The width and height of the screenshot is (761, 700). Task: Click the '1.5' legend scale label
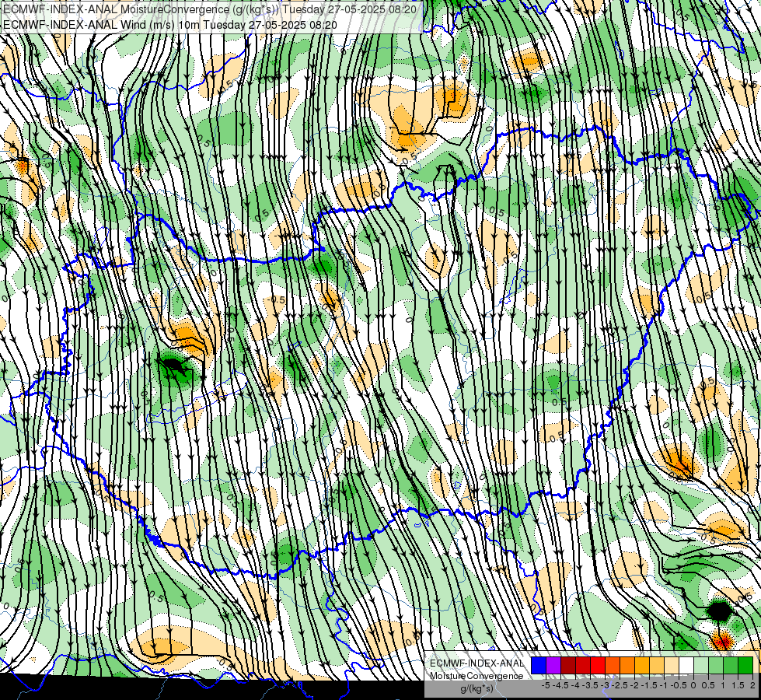click(738, 685)
